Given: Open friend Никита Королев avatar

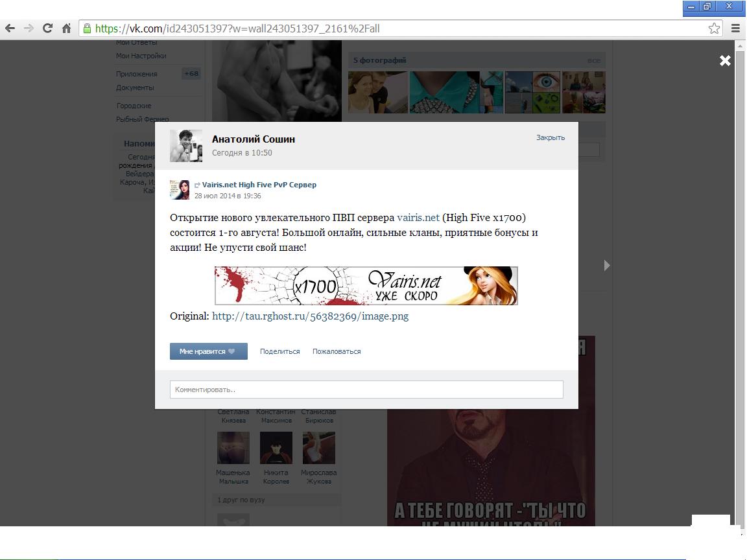Looking at the screenshot, I should (x=276, y=448).
